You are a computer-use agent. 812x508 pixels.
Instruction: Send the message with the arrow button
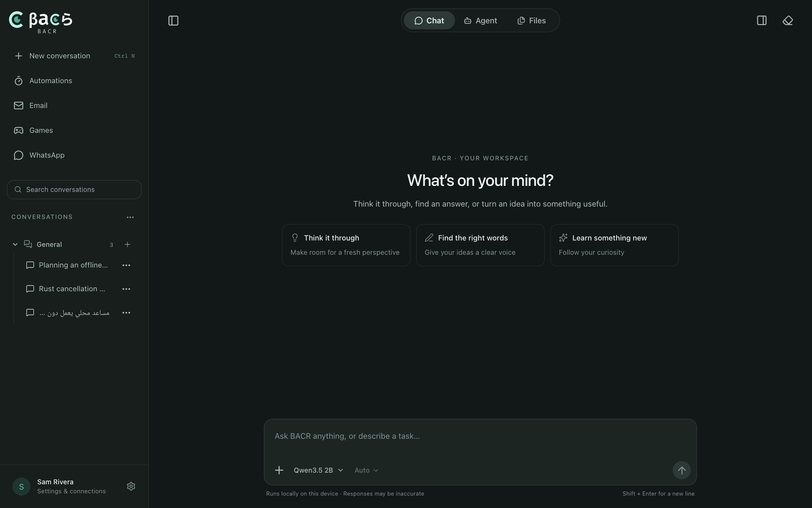point(682,470)
